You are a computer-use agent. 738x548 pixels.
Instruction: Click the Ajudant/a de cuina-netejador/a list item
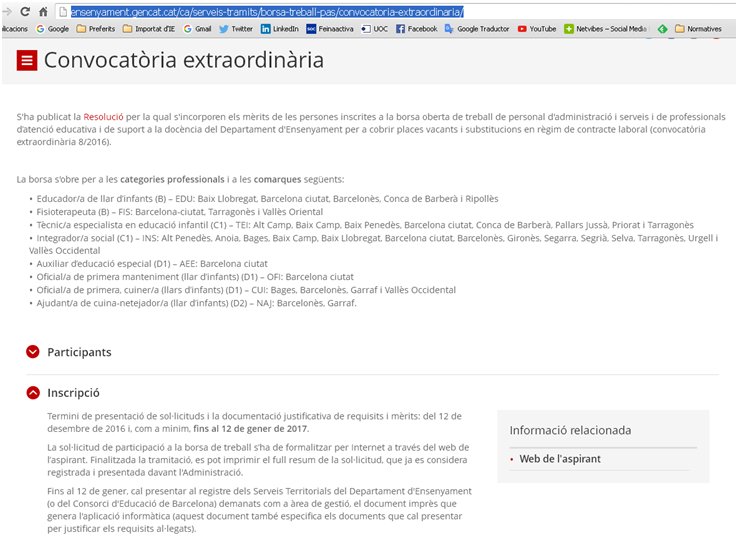click(197, 303)
